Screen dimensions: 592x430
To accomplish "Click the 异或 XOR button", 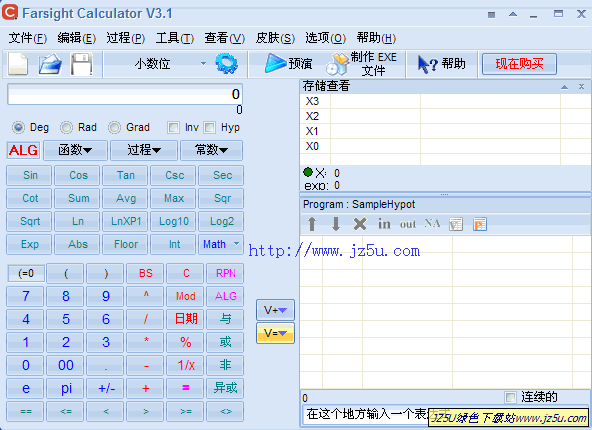I will 225,388.
